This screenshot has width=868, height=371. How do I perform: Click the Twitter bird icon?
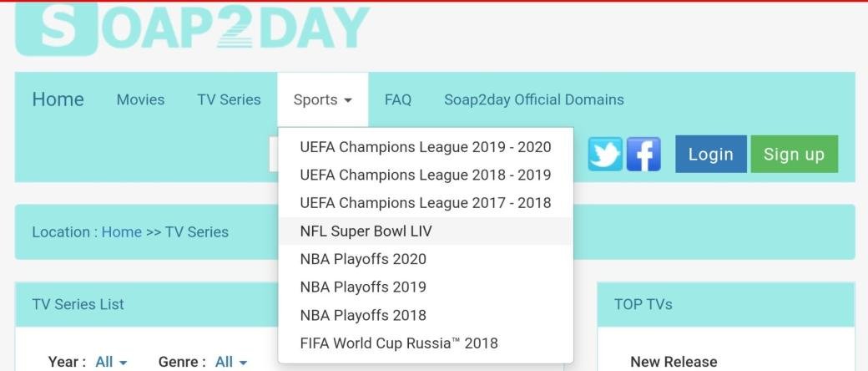pyautogui.click(x=605, y=155)
